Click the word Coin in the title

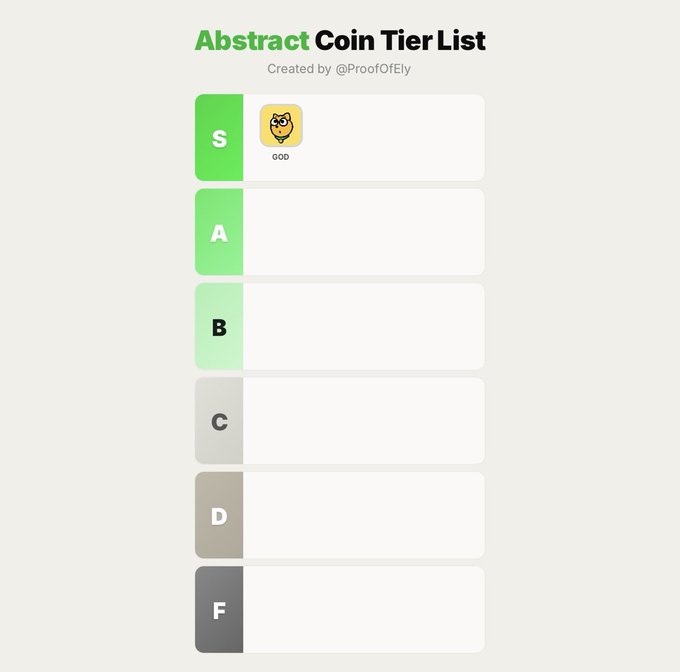pos(344,41)
